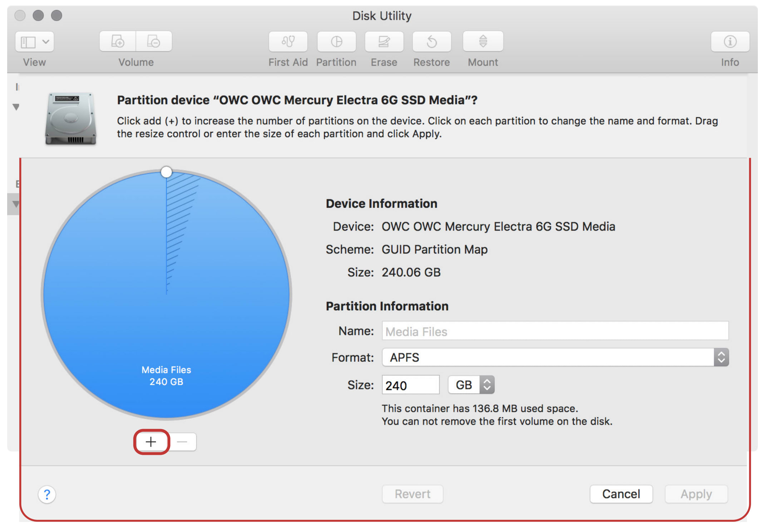The width and height of the screenshot is (765, 532).
Task: Open the Info panel icon
Action: point(730,41)
